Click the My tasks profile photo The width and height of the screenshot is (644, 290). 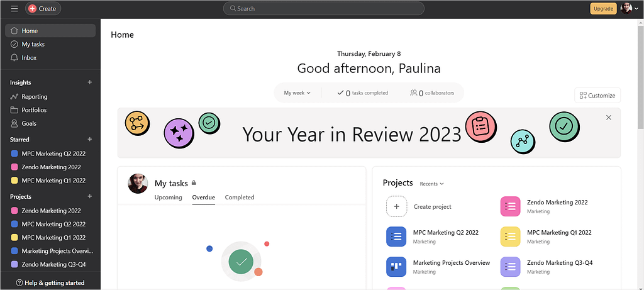click(x=138, y=184)
